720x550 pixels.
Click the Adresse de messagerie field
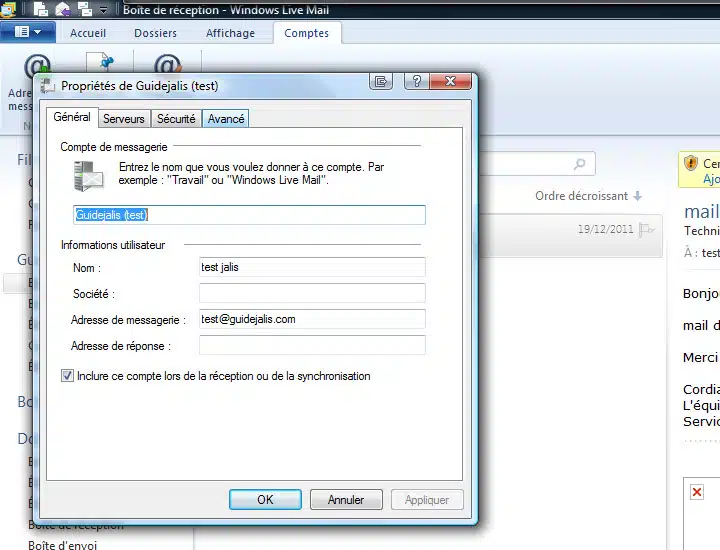pyautogui.click(x=312, y=319)
